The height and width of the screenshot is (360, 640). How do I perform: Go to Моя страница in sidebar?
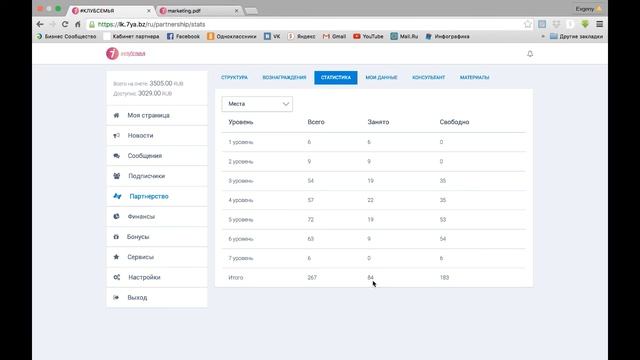pyautogui.click(x=157, y=116)
